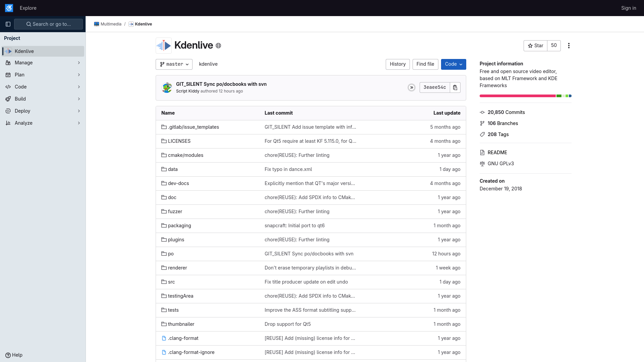Open the .clang-format-ignore file
The image size is (644, 362).
pyautogui.click(x=191, y=352)
